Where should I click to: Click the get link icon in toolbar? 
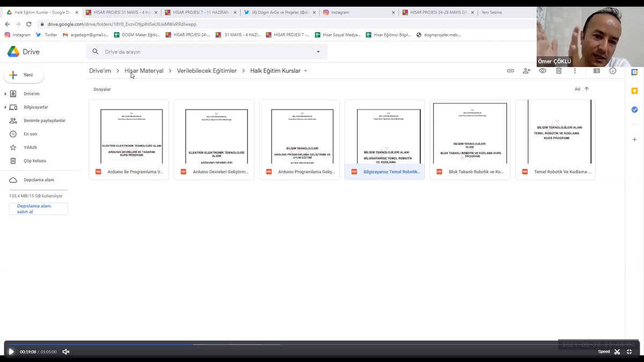pyautogui.click(x=510, y=71)
